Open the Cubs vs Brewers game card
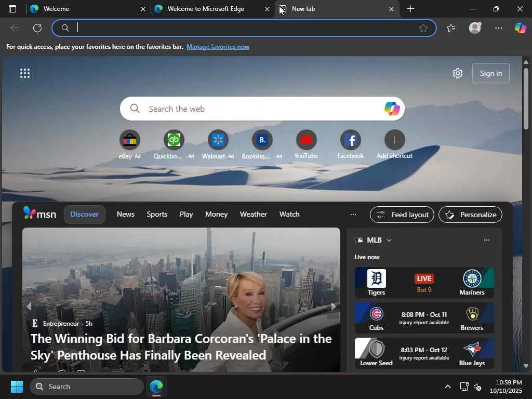This screenshot has width=532, height=399. tap(424, 318)
